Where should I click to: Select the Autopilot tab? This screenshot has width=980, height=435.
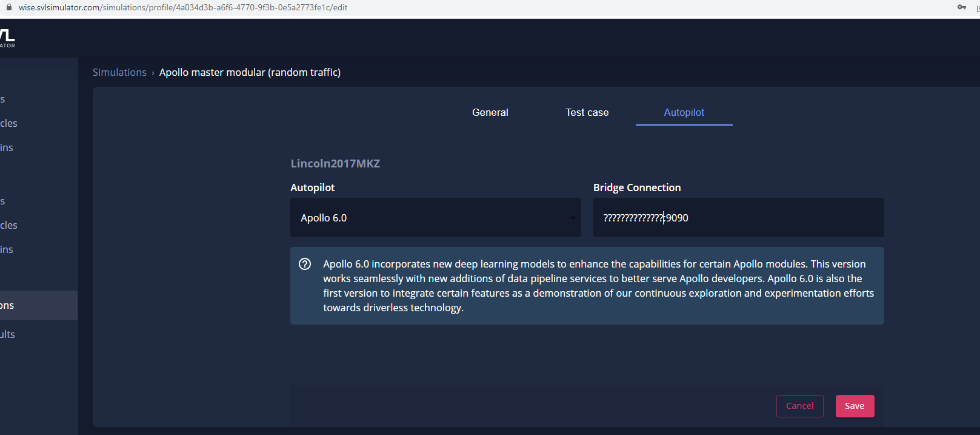click(684, 112)
